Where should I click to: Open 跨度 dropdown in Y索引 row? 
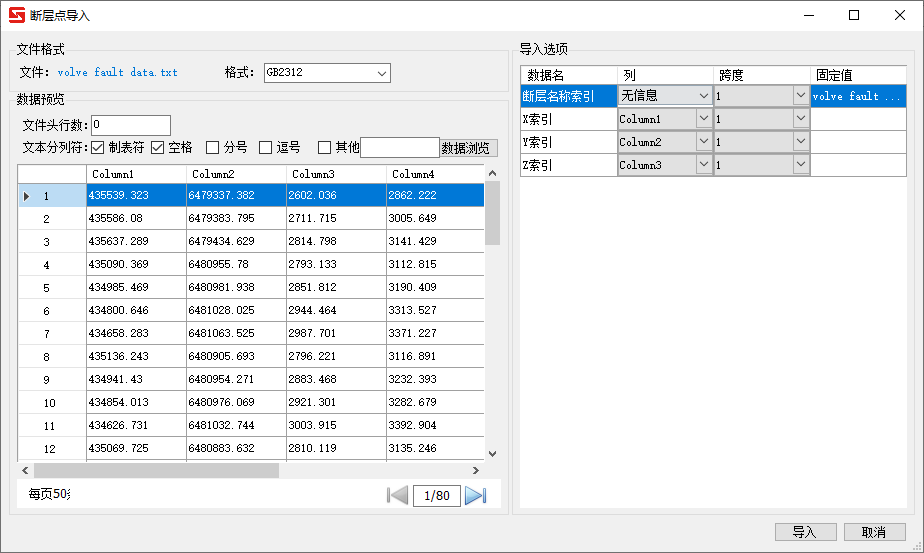click(762, 141)
